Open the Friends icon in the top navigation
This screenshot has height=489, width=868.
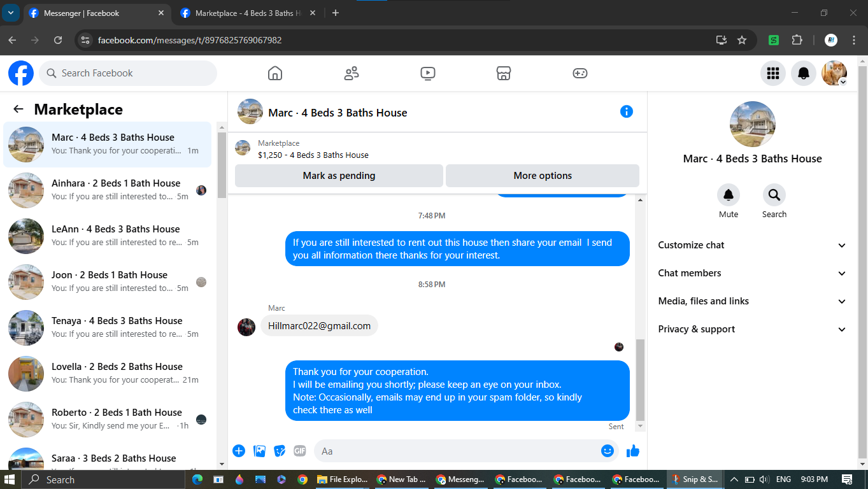click(352, 73)
